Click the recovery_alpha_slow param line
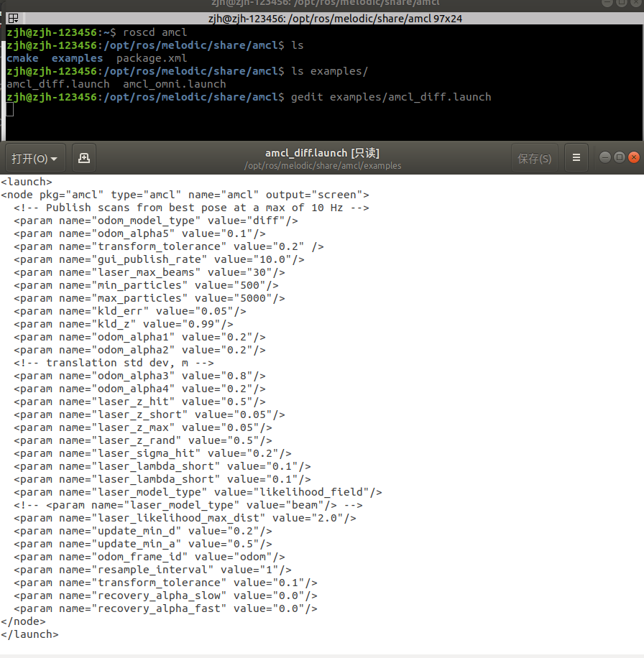The width and height of the screenshot is (644, 658). click(165, 596)
